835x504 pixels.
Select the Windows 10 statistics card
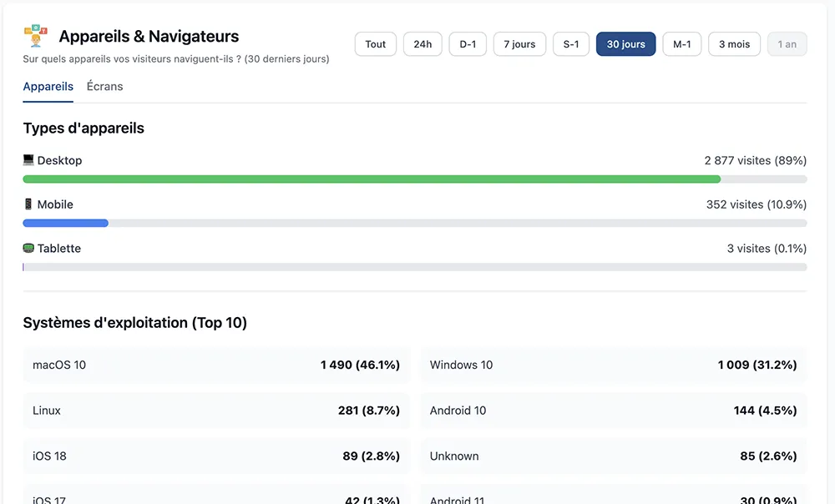tap(613, 365)
